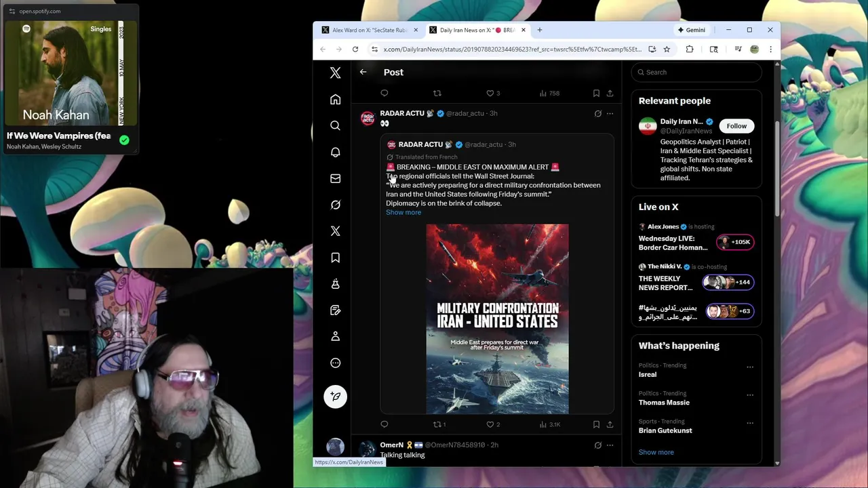Open RADAR ACTU profile avatar
Screen dimensions: 868x488
(x=368, y=119)
